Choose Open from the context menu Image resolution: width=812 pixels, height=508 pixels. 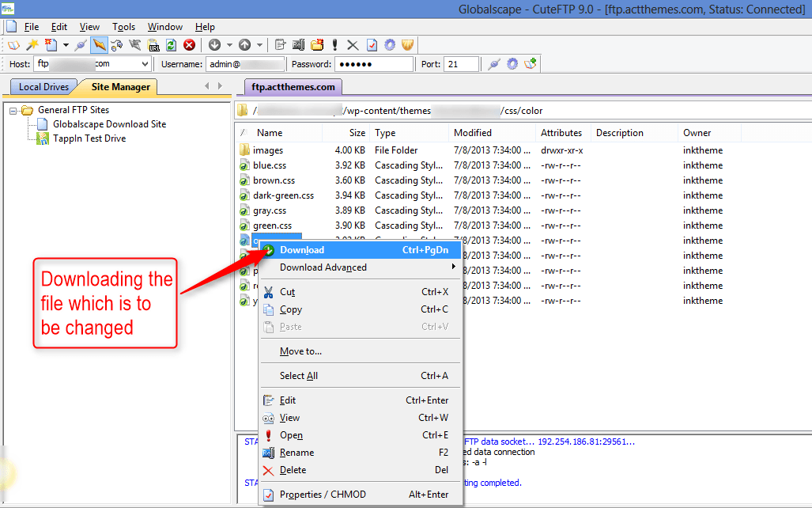361,435
